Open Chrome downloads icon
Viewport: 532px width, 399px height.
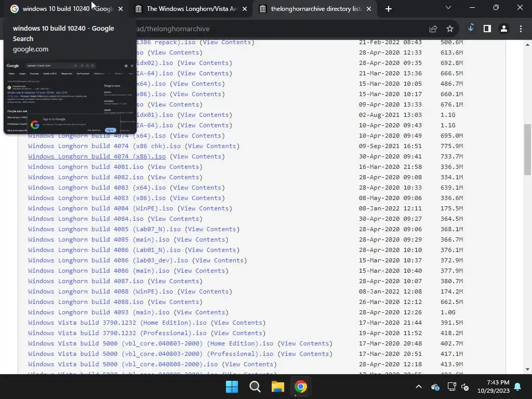(x=471, y=28)
